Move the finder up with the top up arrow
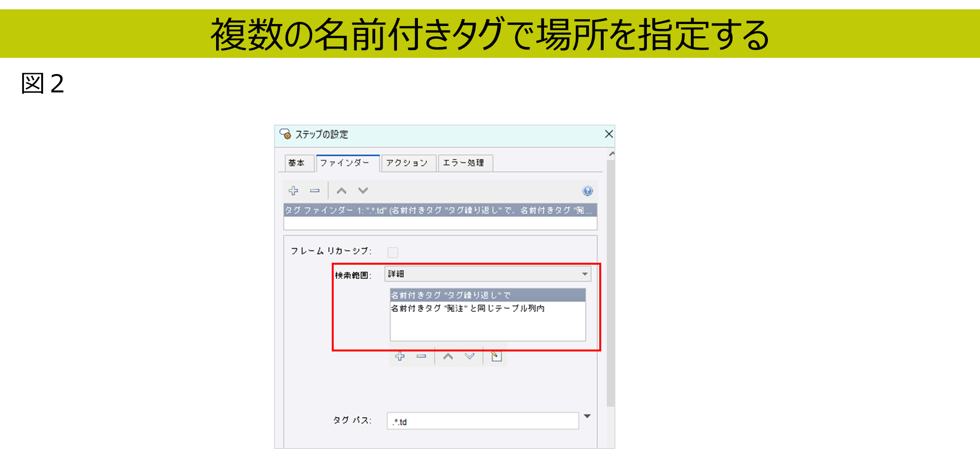 click(342, 191)
